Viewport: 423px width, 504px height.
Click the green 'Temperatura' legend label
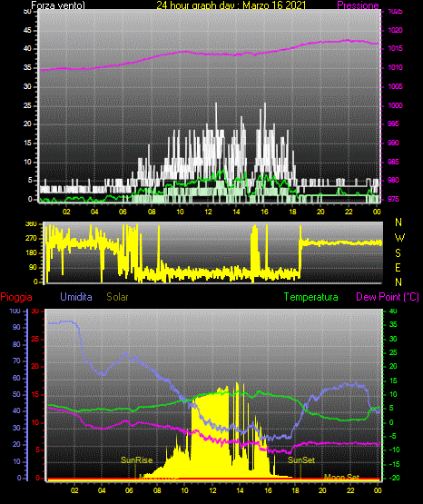tap(310, 297)
